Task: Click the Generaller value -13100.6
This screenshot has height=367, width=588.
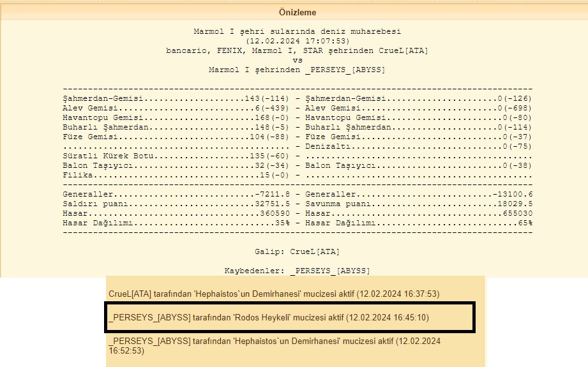Action: click(512, 194)
